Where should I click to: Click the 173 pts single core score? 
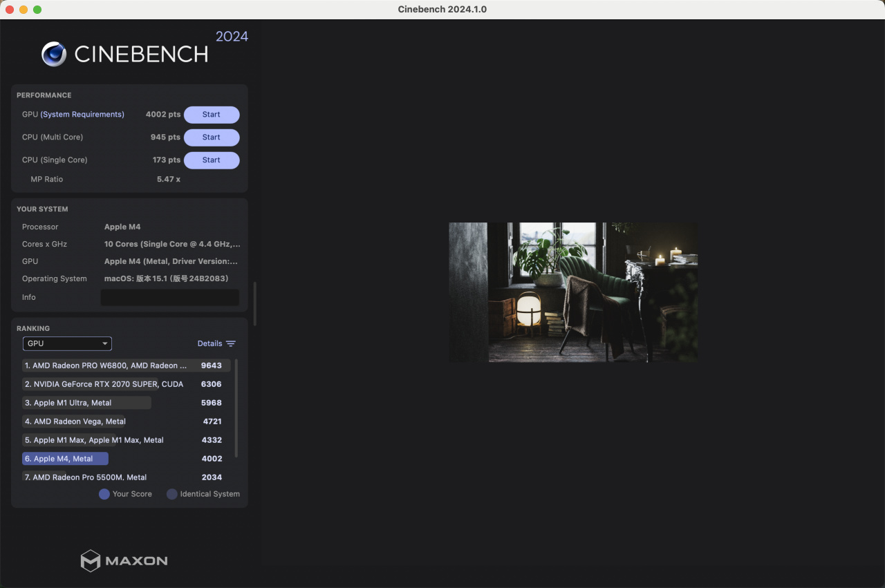[x=167, y=160]
